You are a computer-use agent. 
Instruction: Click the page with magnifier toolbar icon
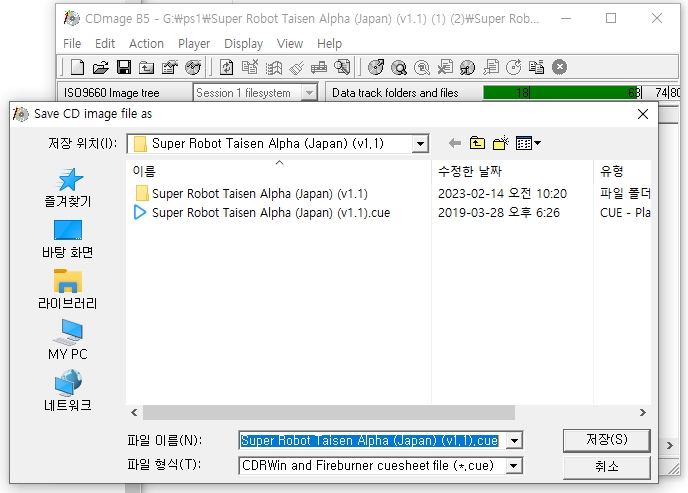coord(342,67)
